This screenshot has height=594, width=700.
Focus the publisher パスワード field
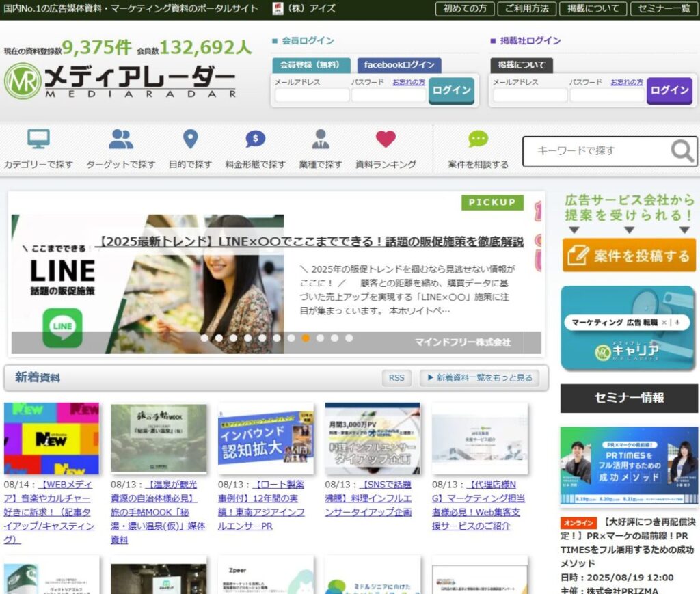coord(607,95)
